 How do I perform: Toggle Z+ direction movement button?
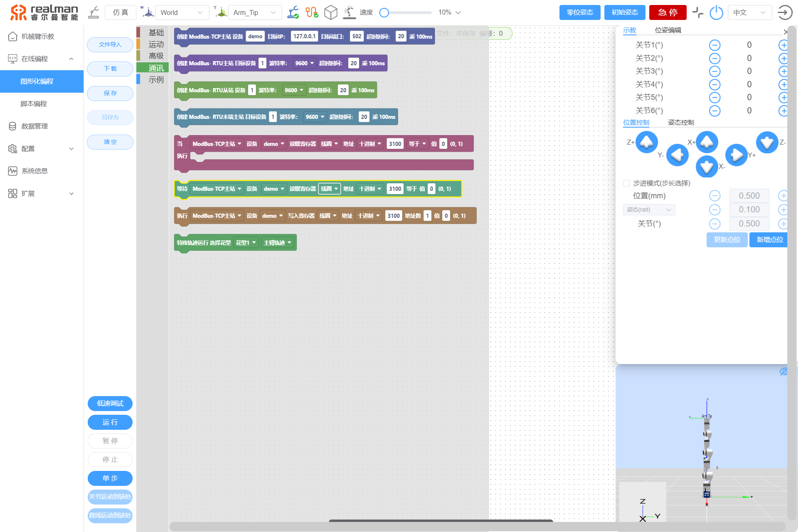click(646, 142)
